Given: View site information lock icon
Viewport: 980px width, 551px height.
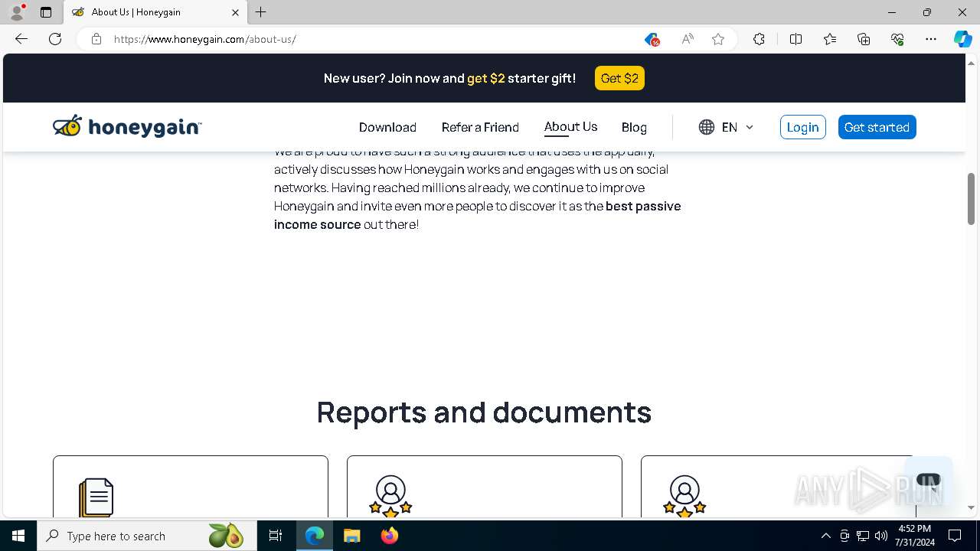Looking at the screenshot, I should coord(96,39).
